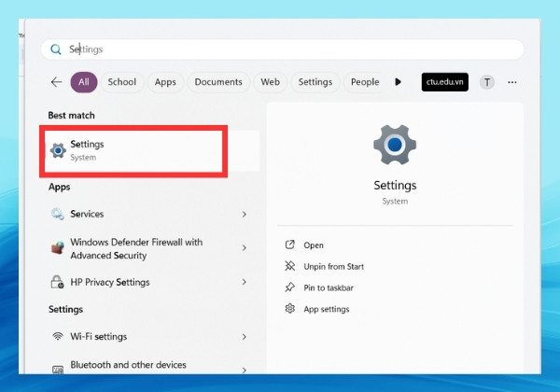
Task: Open the HP Privacy Settings result
Action: (x=149, y=282)
